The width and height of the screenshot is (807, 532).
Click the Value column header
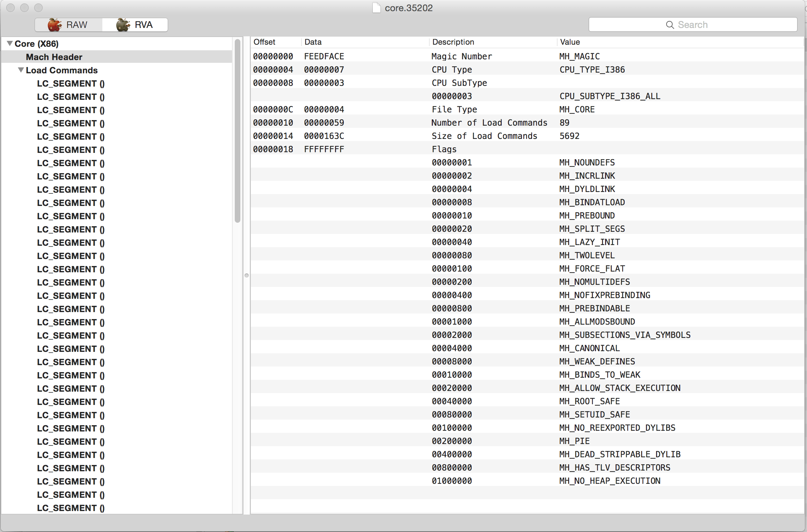tap(570, 42)
